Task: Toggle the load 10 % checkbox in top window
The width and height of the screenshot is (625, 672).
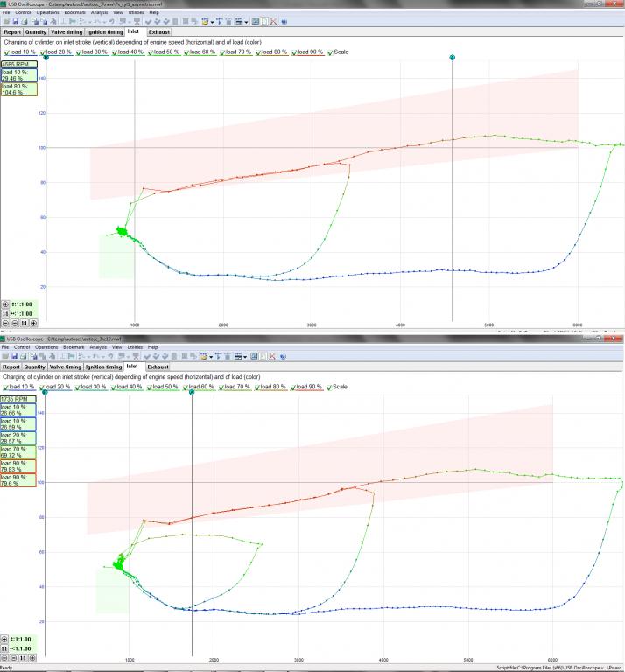Action: click(4, 52)
